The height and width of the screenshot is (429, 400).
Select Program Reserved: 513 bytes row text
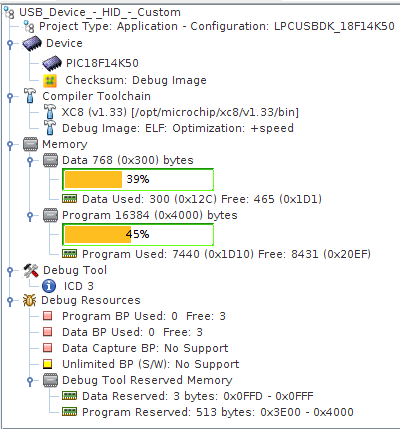[218, 412]
